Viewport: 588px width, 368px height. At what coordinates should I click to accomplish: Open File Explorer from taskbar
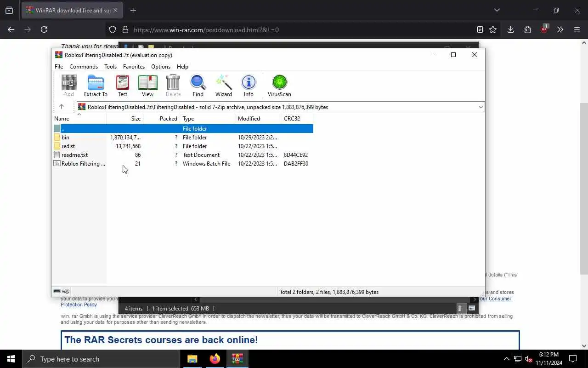(192, 359)
